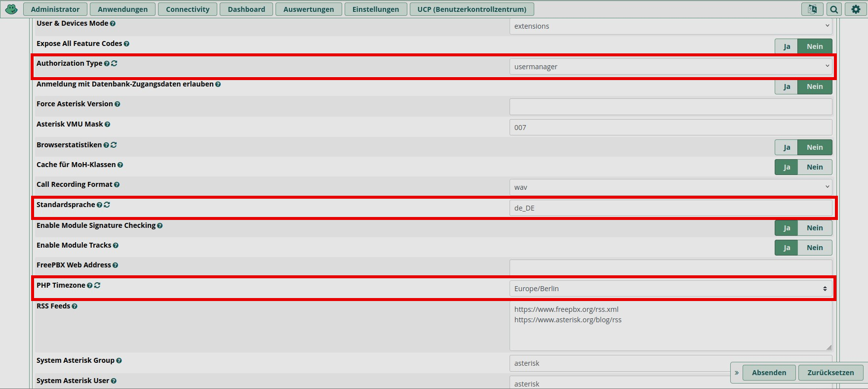The width and height of the screenshot is (868, 389).
Task: Click help icon next to Authorization Type
Action: [x=107, y=64]
